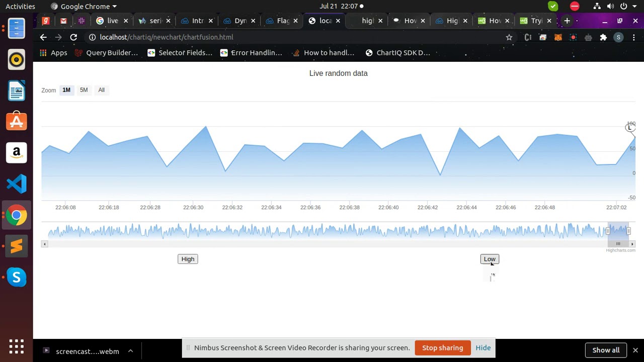Select the 5M zoom range button
The width and height of the screenshot is (644, 362).
click(x=84, y=90)
